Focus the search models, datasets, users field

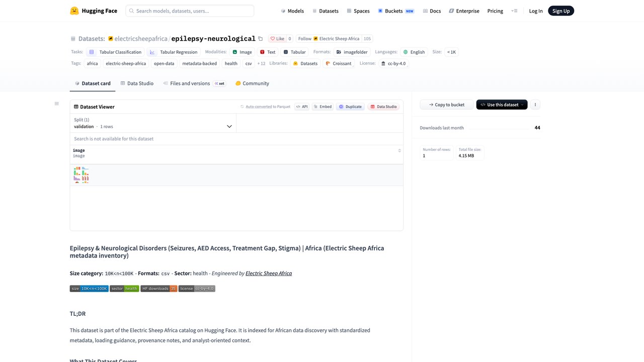pos(190,11)
